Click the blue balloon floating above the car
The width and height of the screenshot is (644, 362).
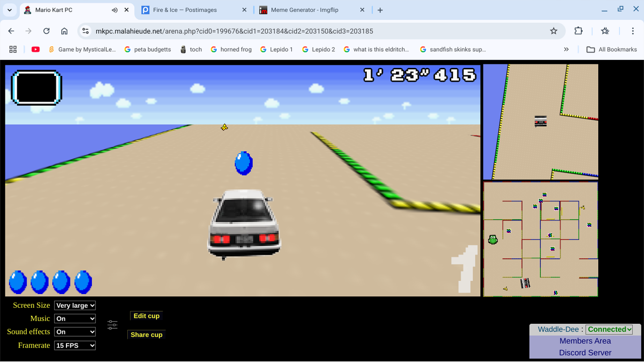pyautogui.click(x=244, y=163)
